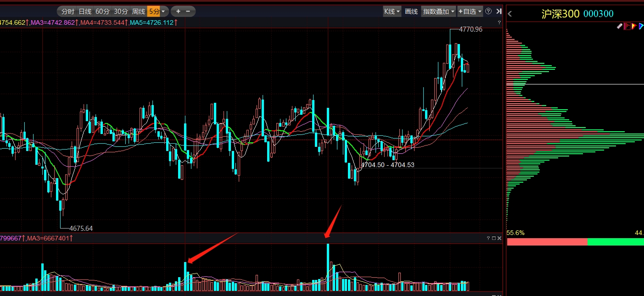Viewport: 644px width, 296px height.
Task: Click the eraser icon above the distribution chart
Action: coord(620,27)
